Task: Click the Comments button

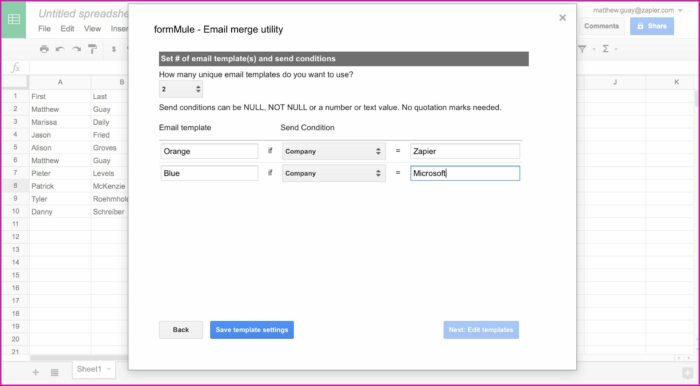Action: [601, 26]
